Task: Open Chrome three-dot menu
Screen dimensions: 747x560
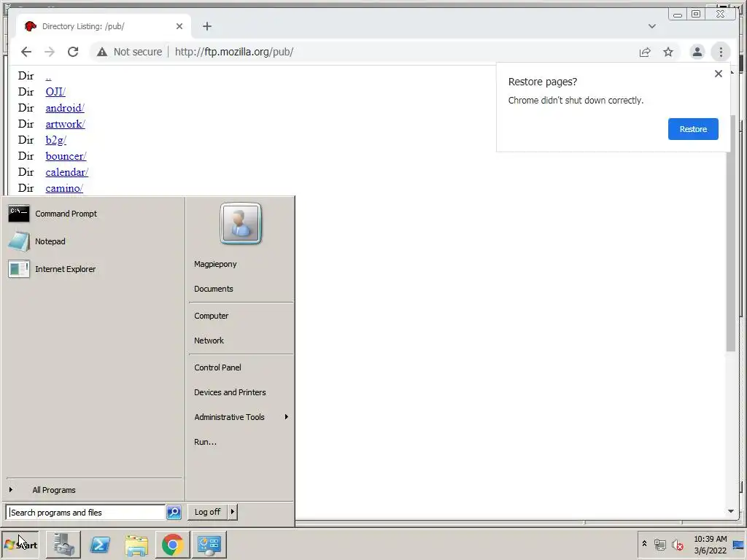Action: click(x=721, y=52)
